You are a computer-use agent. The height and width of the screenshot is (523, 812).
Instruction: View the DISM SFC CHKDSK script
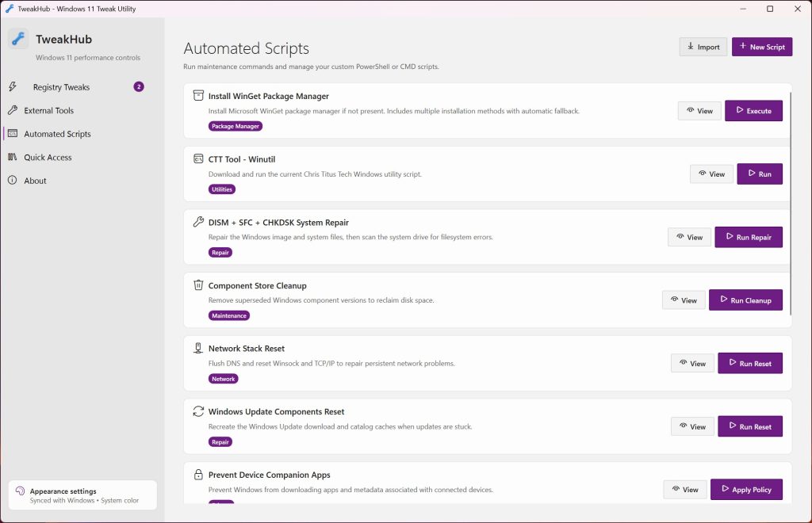[x=689, y=237]
